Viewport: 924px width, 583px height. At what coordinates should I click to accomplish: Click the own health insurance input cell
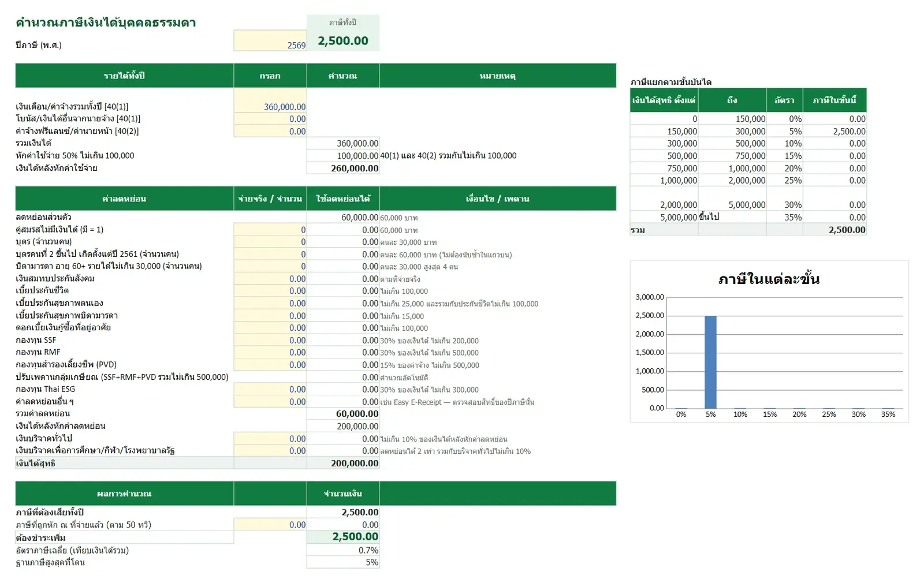point(270,304)
